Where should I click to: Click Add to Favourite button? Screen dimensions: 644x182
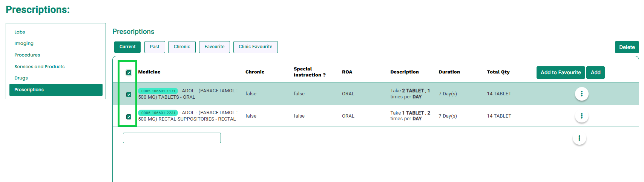[x=561, y=73]
